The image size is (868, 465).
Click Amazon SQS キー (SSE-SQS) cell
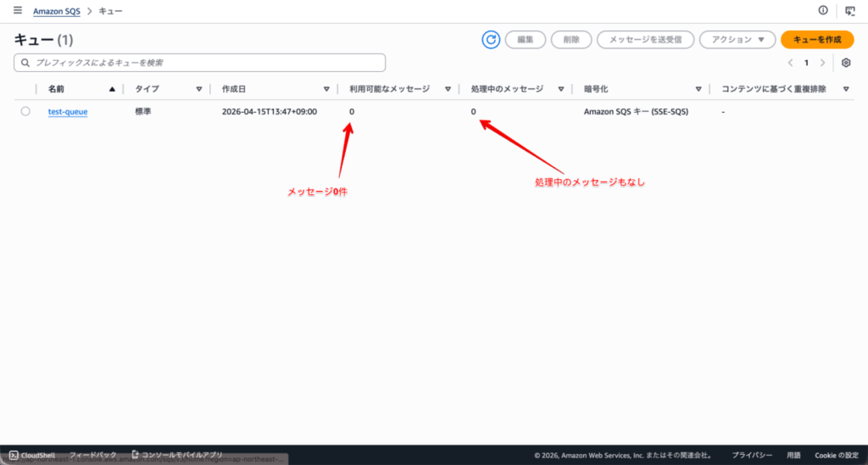[x=636, y=111]
